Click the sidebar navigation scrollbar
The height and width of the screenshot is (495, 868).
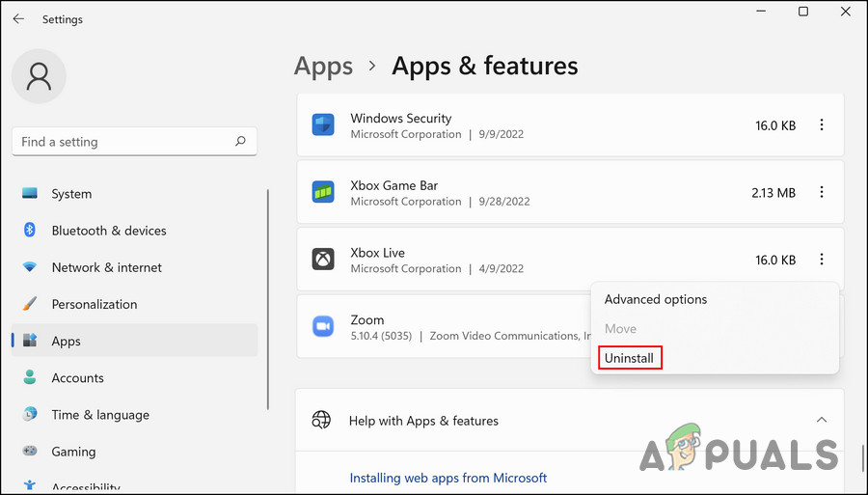(x=268, y=299)
